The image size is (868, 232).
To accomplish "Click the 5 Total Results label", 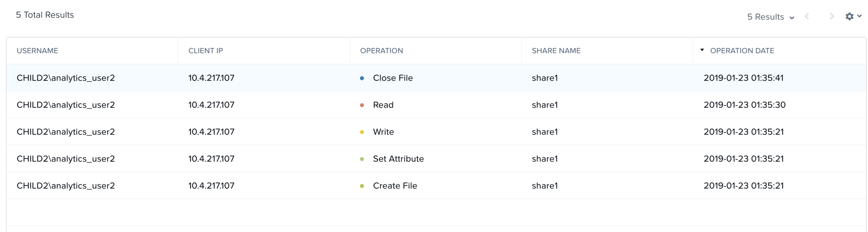I will tap(45, 15).
